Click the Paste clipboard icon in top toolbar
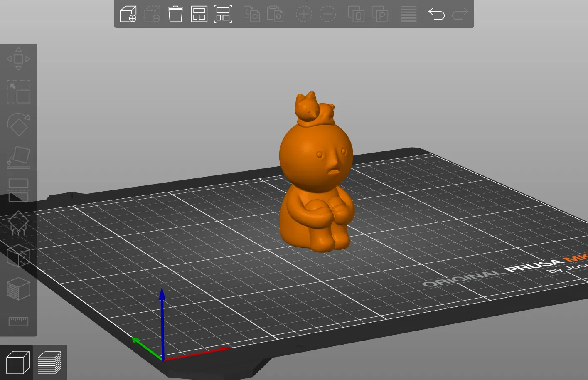 coord(275,14)
